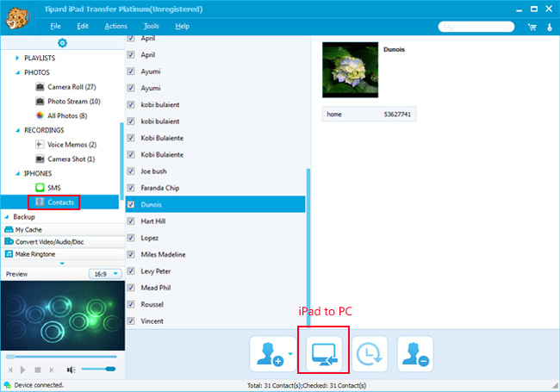Collapse the IPHONES tree node

coord(17,173)
